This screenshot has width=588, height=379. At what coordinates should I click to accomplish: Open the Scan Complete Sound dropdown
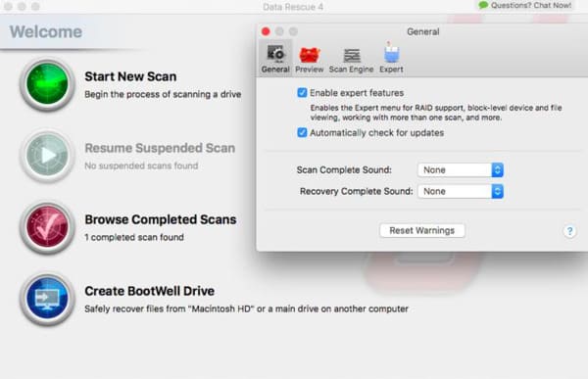(x=461, y=170)
